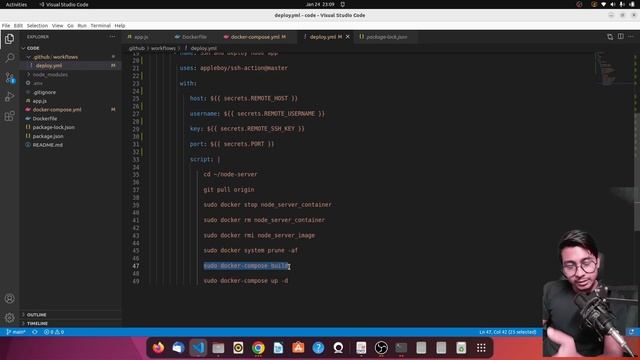The width and height of the screenshot is (640, 360).
Task: Open the Go menu
Action: [70, 25]
